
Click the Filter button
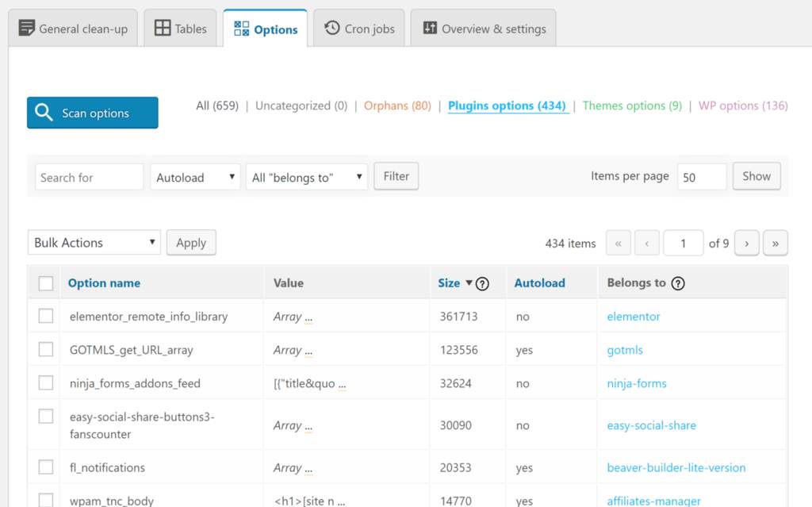(x=396, y=176)
